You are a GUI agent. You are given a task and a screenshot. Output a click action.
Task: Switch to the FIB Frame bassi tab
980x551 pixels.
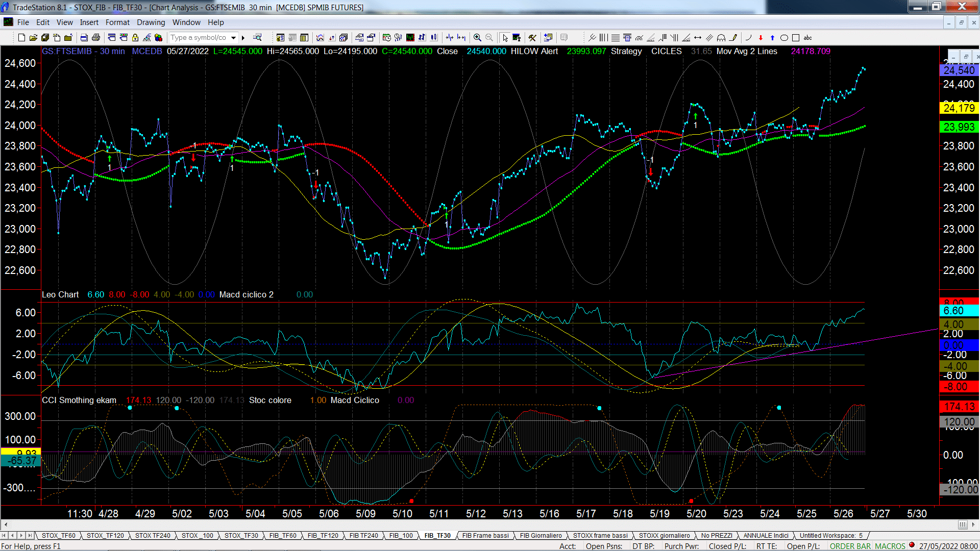(485, 535)
